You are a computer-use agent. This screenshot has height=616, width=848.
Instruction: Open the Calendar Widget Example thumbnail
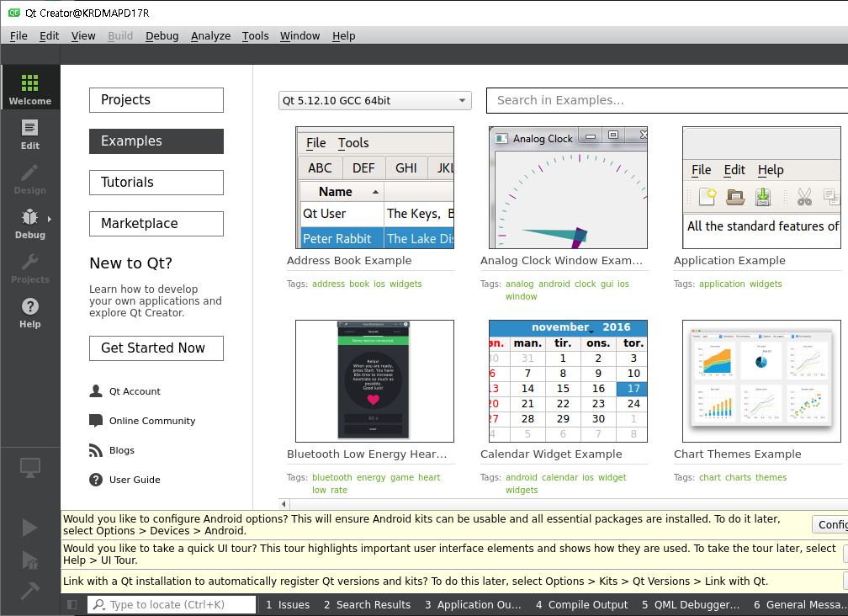click(568, 381)
